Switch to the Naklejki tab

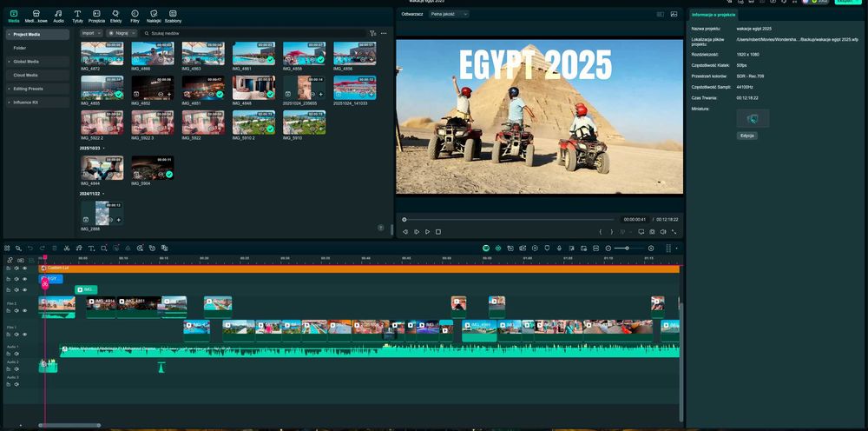[x=154, y=16]
